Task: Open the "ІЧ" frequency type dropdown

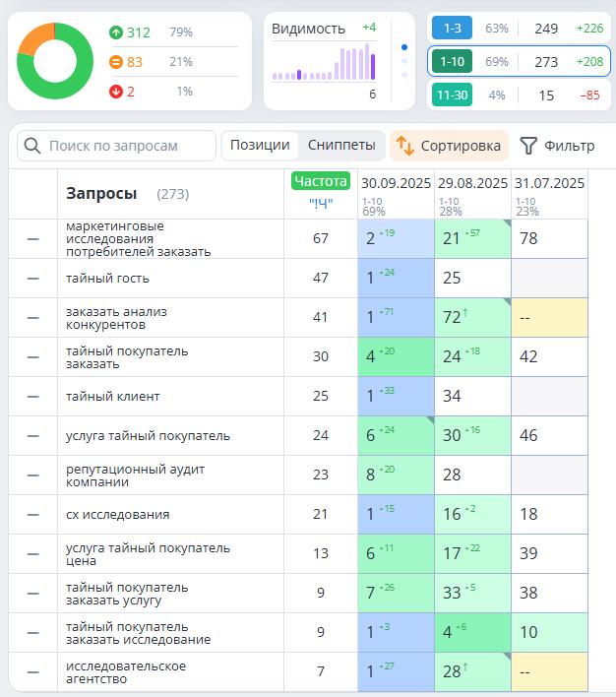Action: click(320, 204)
